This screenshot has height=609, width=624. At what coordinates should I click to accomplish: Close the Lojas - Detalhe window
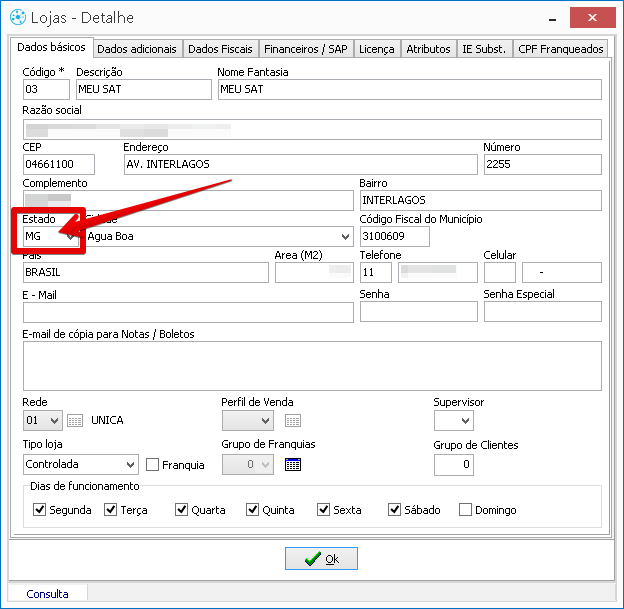[x=593, y=18]
